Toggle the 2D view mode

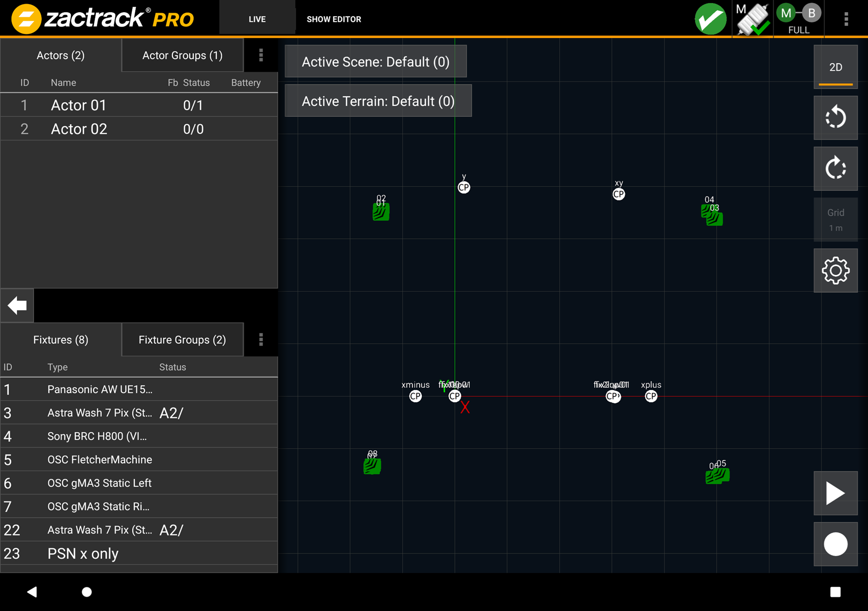835,67
